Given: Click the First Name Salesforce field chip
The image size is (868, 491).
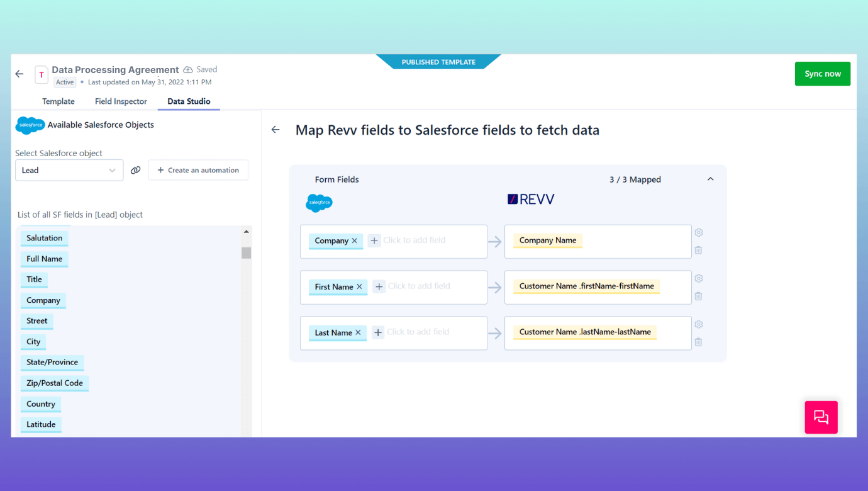Looking at the screenshot, I should tap(338, 287).
